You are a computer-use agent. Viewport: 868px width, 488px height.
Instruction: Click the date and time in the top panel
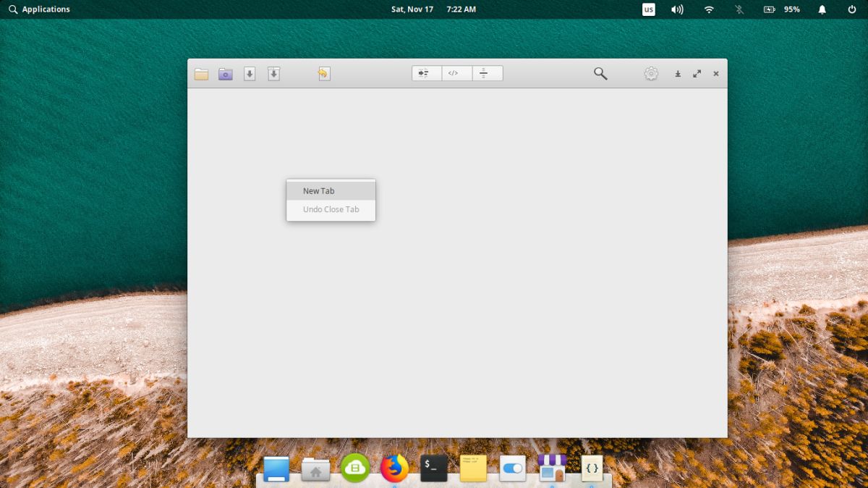pyautogui.click(x=433, y=9)
